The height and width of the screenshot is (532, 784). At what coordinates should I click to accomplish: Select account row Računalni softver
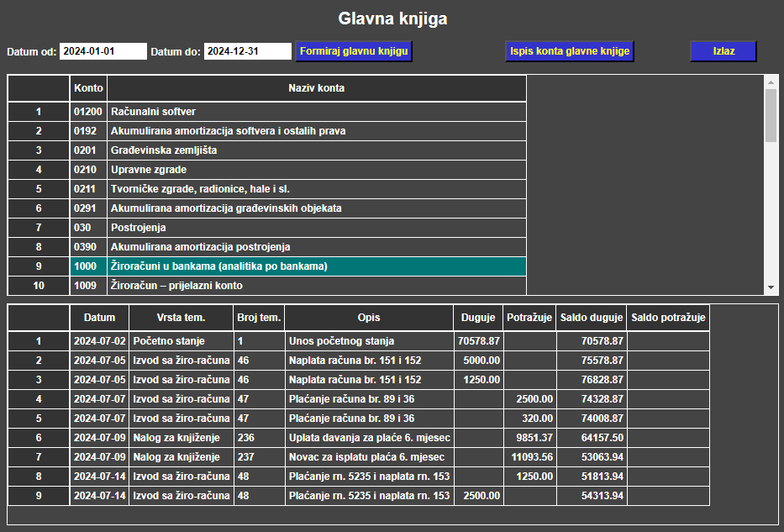click(x=318, y=112)
